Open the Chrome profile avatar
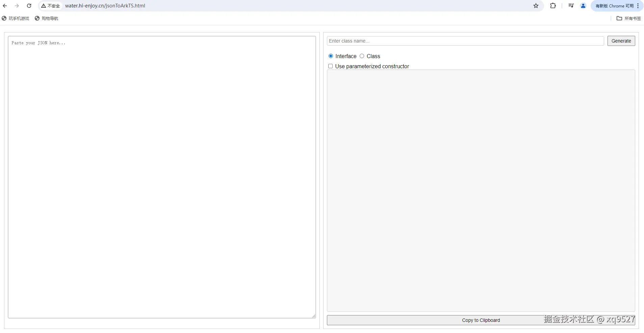The width and height of the screenshot is (644, 333). [x=583, y=6]
